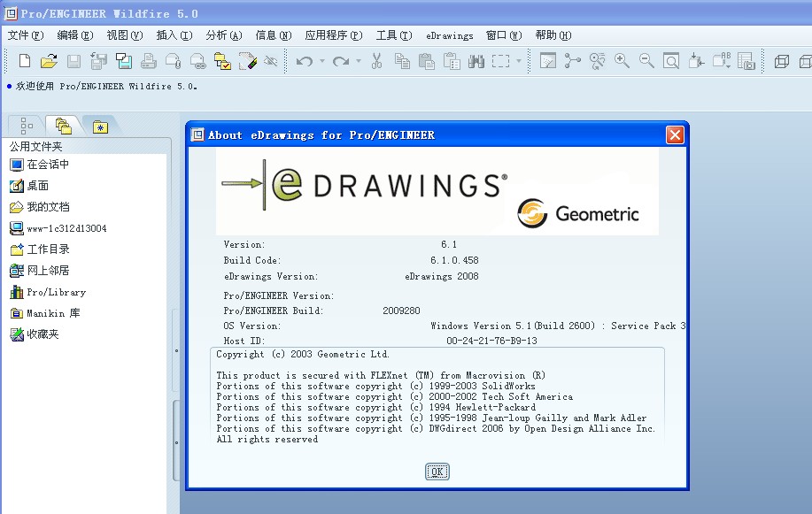Screen dimensions: 812x514
Task: Switch to the Favorites navigator tab
Action: tap(100, 127)
